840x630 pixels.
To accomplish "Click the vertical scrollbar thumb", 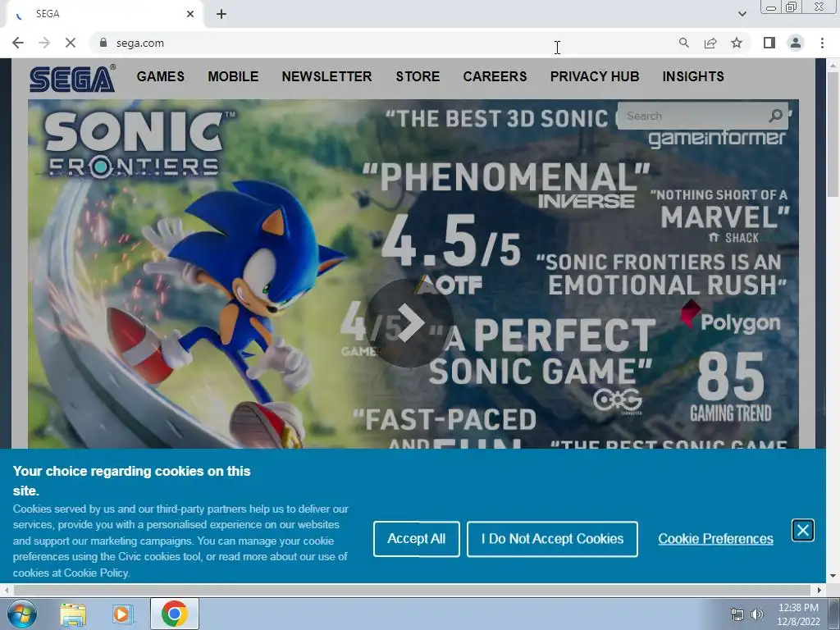I will (x=833, y=134).
